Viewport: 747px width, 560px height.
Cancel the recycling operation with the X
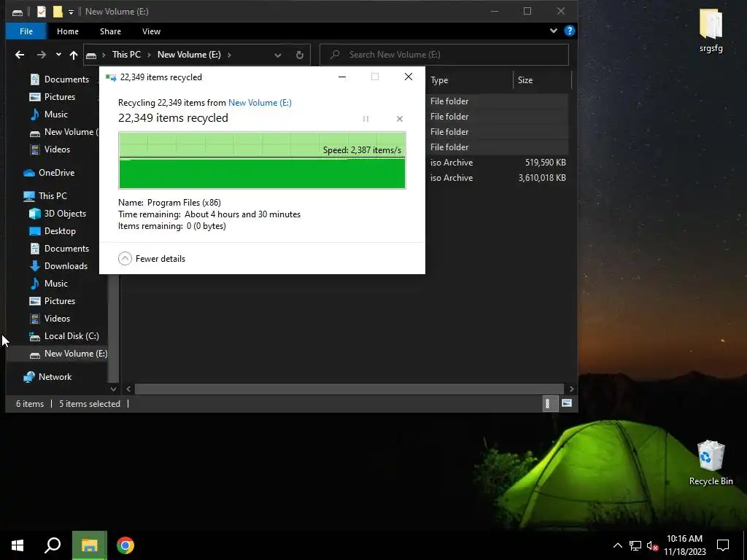coord(400,119)
